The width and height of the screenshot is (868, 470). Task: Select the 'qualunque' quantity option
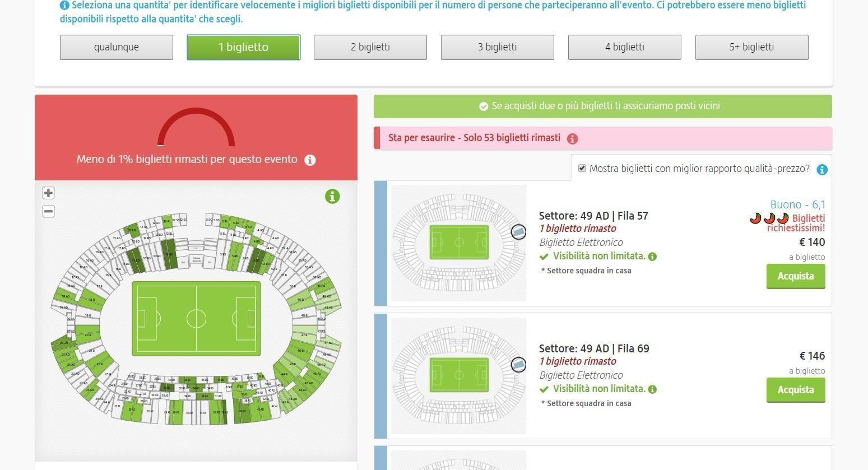pos(117,47)
